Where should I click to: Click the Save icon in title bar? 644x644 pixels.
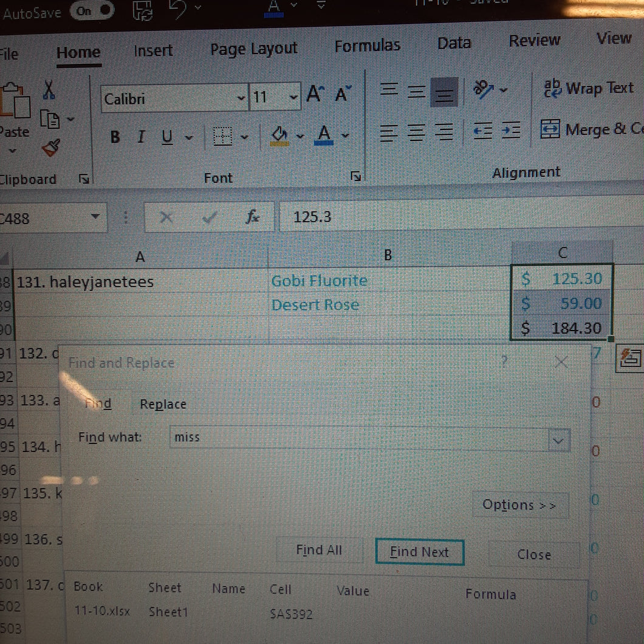(x=143, y=10)
